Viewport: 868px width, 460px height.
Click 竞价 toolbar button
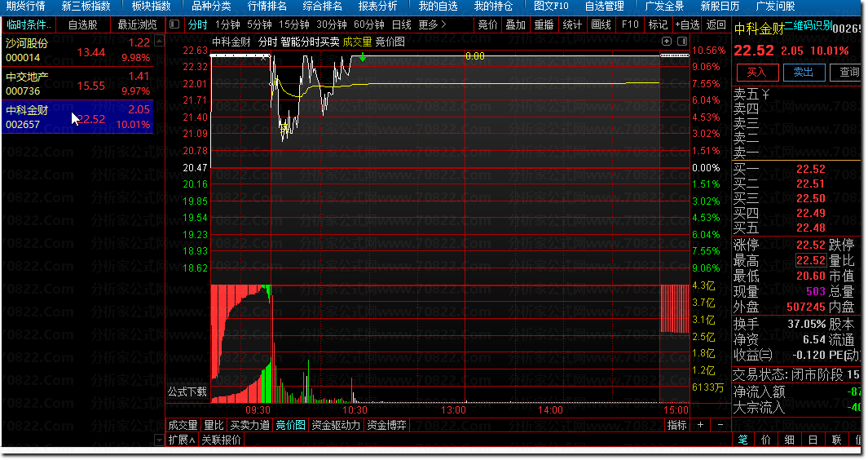pyautogui.click(x=487, y=25)
